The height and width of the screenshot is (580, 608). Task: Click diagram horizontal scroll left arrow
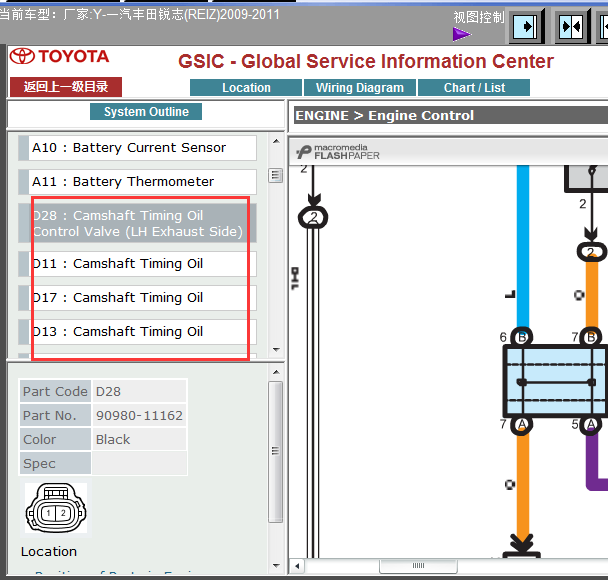point(297,566)
